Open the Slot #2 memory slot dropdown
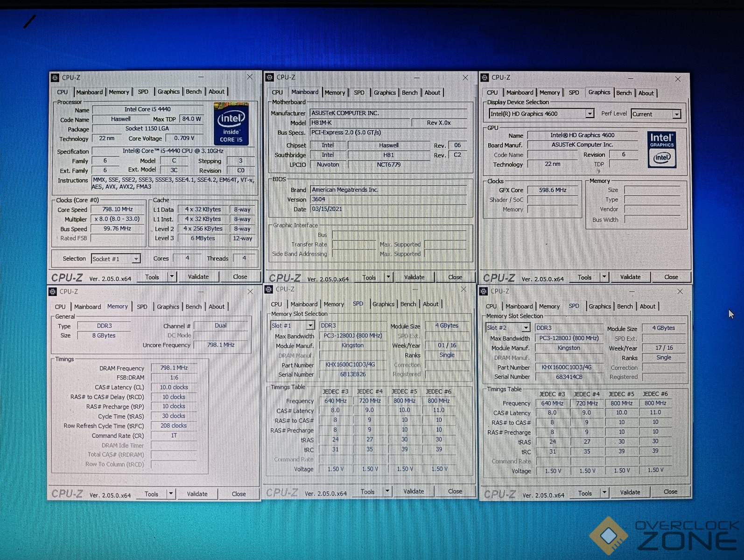The height and width of the screenshot is (560, 744). click(526, 328)
